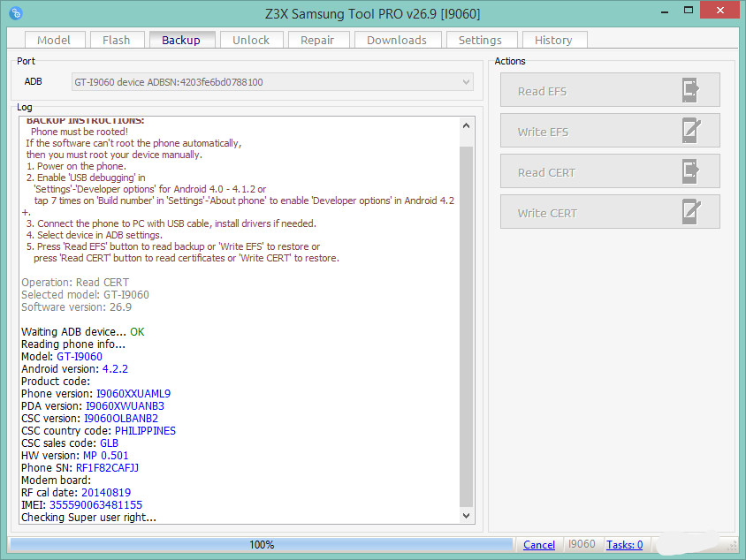Image resolution: width=746 pixels, height=560 pixels.
Task: Switch to the Settings tab
Action: tap(480, 40)
